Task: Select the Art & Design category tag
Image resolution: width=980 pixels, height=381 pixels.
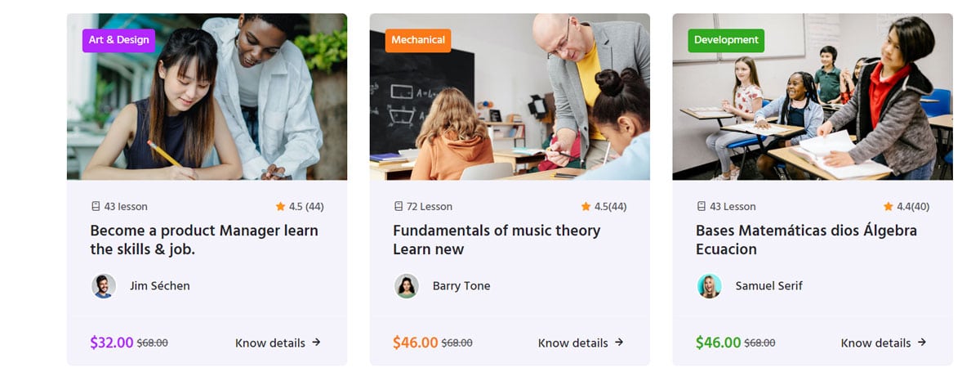Action: coord(118,40)
